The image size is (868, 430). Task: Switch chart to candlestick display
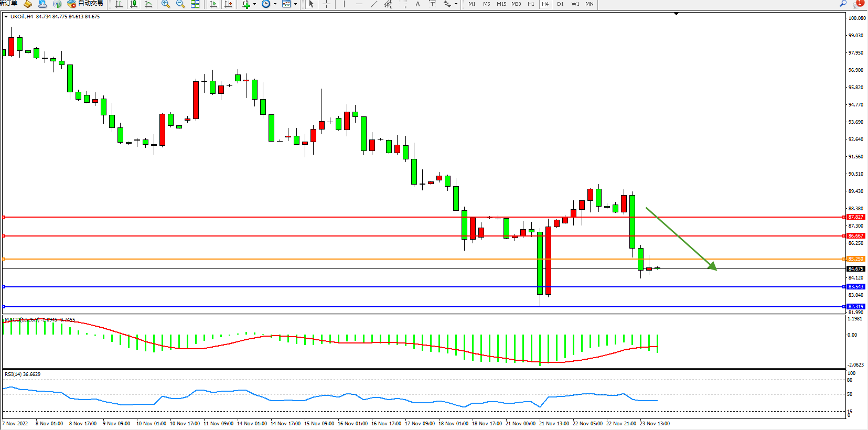[x=134, y=4]
